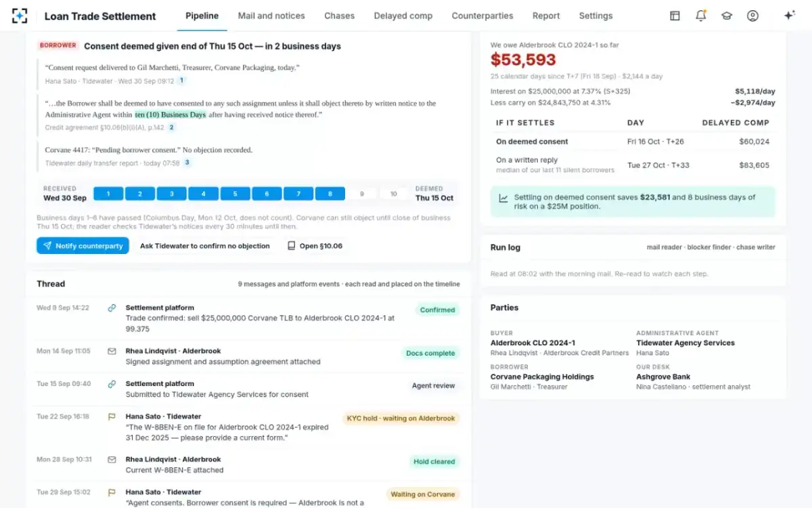The image size is (812, 508).
Task: Select business day 1 in the countdown bar
Action: [x=108, y=194]
